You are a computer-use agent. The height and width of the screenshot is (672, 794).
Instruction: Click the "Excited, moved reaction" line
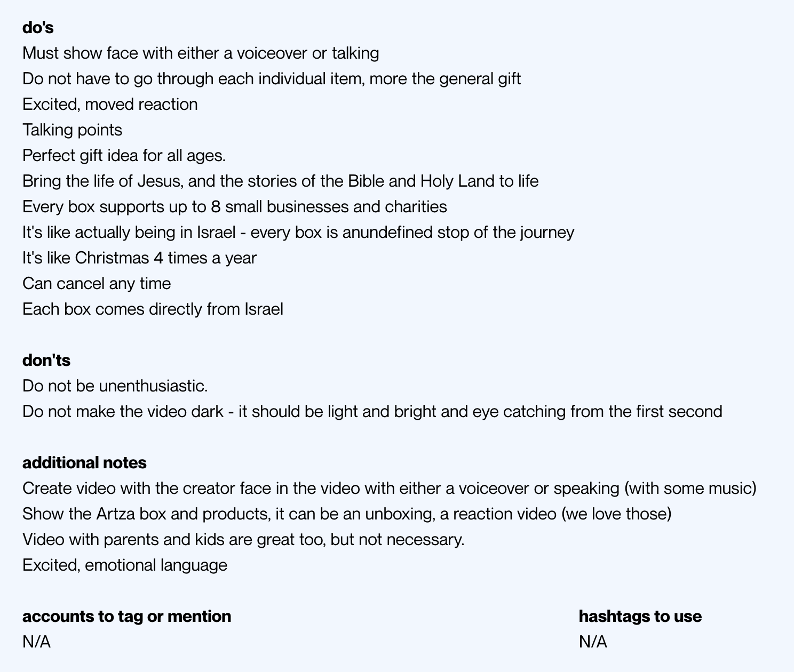pyautogui.click(x=110, y=105)
